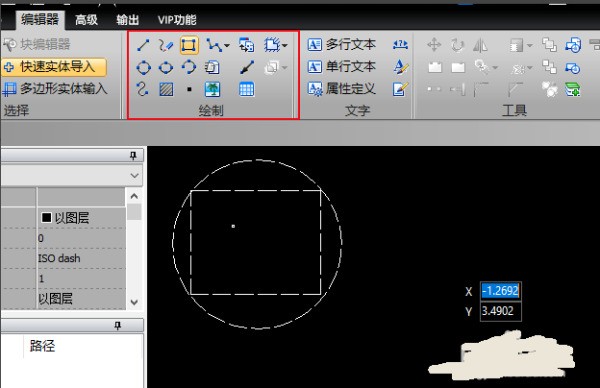Click the stacked pages copy icon in 绘制 group

pyautogui.click(x=212, y=67)
